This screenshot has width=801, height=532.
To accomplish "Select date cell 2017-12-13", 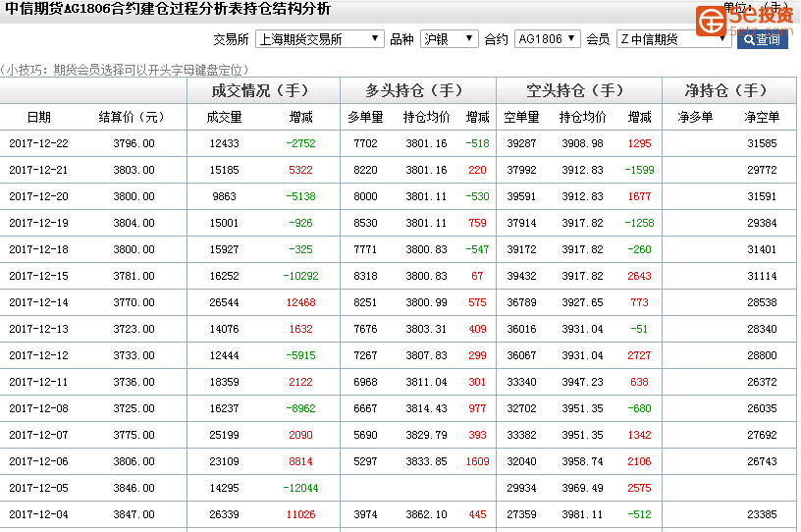I will [x=38, y=329].
